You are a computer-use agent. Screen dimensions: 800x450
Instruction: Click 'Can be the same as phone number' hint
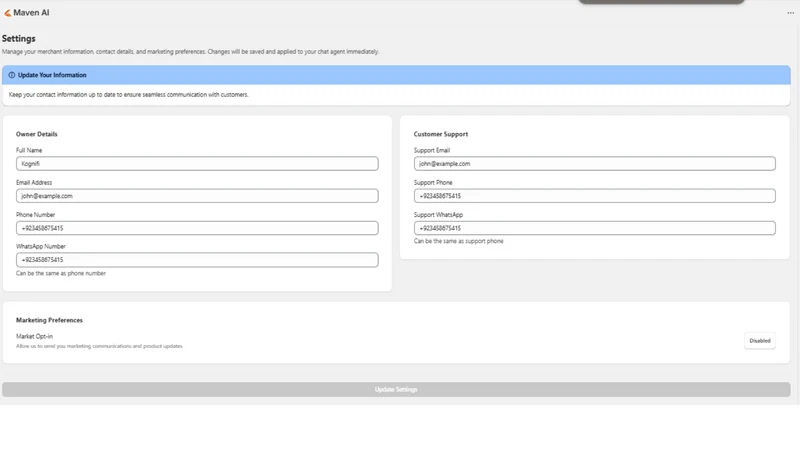tap(61, 273)
